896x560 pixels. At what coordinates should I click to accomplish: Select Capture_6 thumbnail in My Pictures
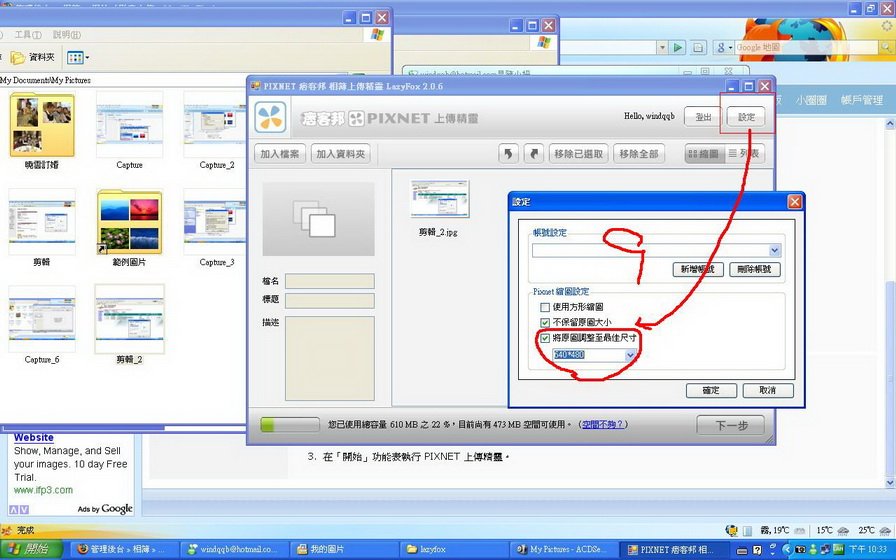point(42,319)
